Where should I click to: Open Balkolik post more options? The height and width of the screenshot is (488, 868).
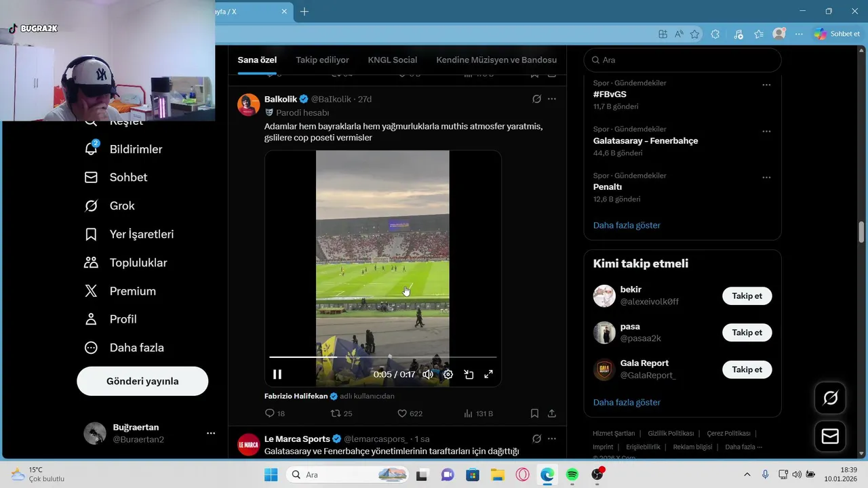[552, 99]
